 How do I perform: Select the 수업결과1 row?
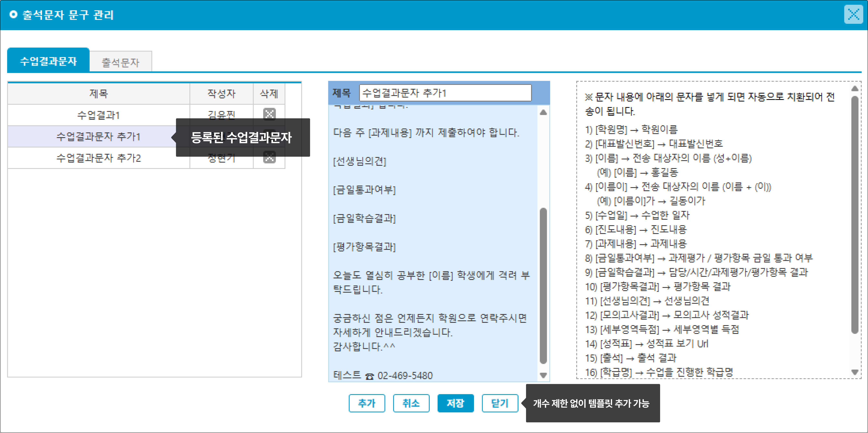[x=98, y=115]
